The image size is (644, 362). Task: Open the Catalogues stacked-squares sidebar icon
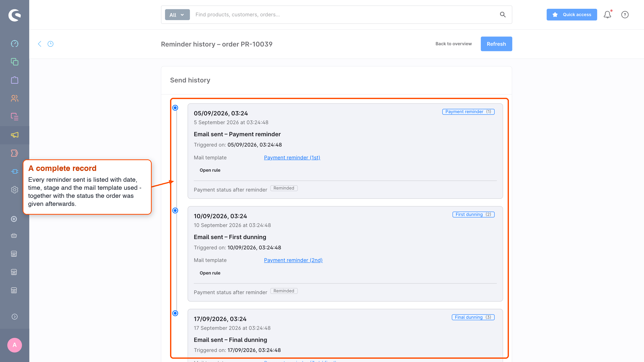pos(15,62)
